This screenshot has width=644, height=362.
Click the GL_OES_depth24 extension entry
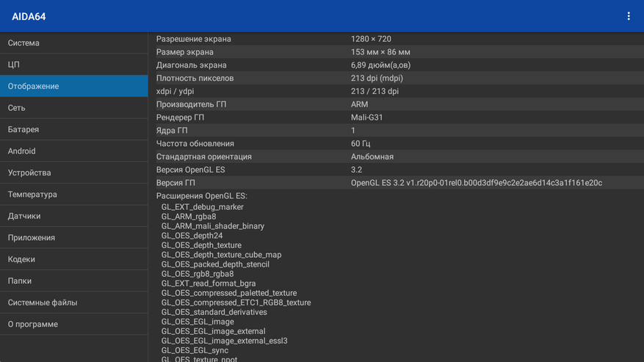[x=192, y=236]
